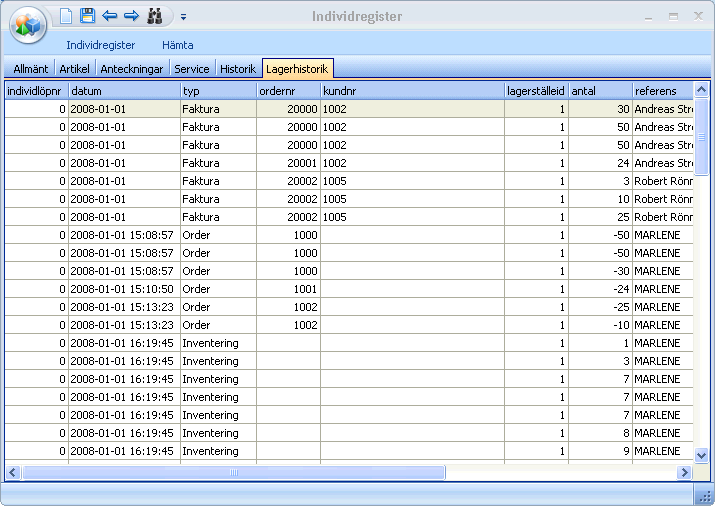The image size is (715, 506).
Task: Click the antal column header
Action: tap(600, 91)
